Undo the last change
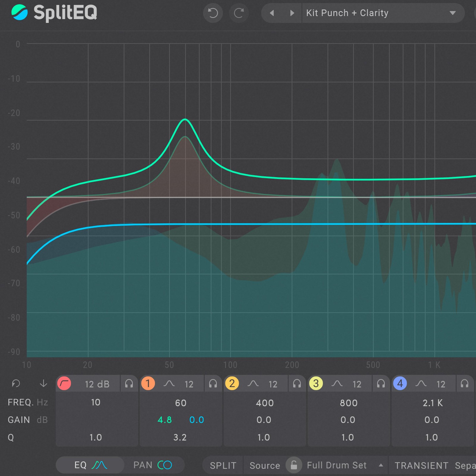476x476 pixels. [213, 13]
